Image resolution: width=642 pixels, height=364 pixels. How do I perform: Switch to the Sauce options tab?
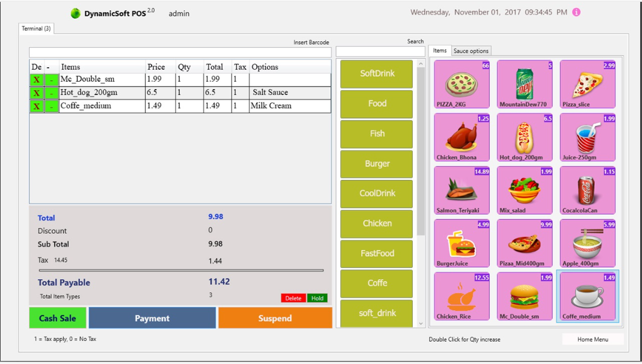pos(471,50)
